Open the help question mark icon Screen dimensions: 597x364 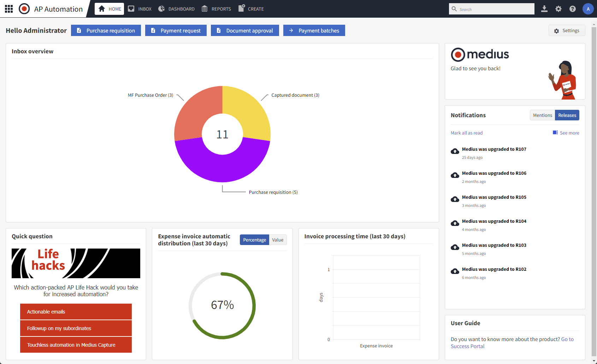coord(572,9)
